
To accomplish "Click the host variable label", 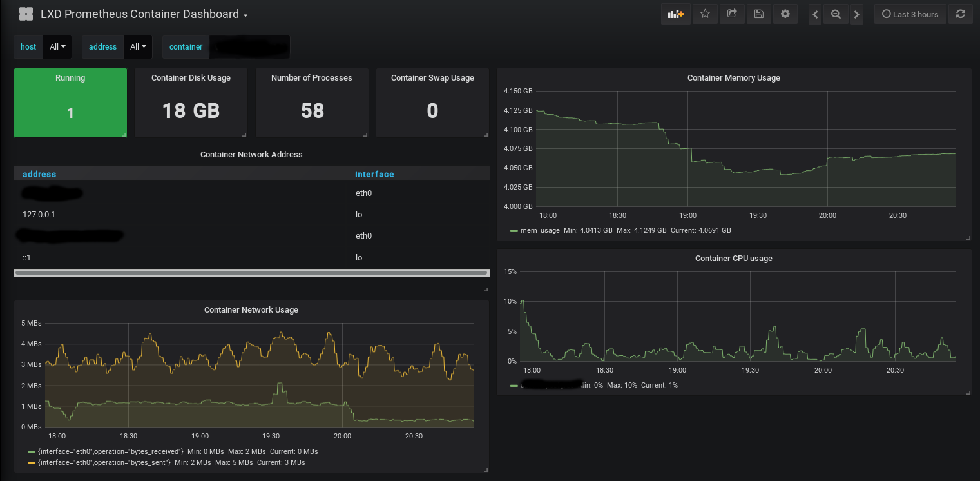I will click(x=28, y=47).
